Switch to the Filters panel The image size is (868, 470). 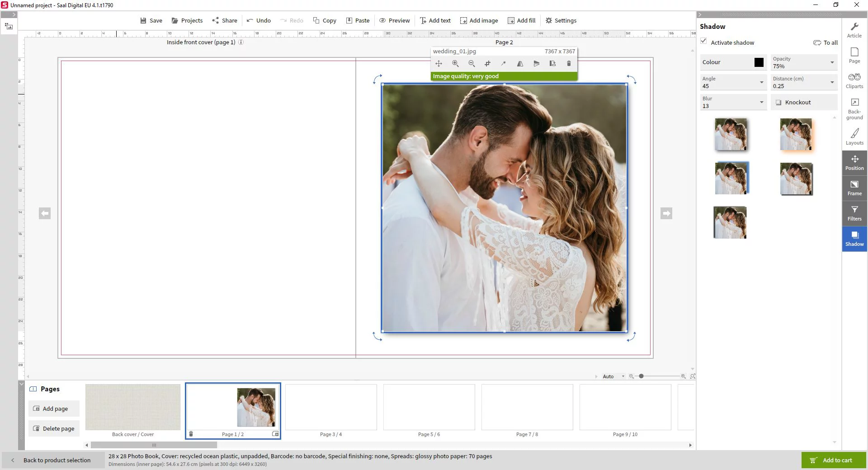(854, 213)
